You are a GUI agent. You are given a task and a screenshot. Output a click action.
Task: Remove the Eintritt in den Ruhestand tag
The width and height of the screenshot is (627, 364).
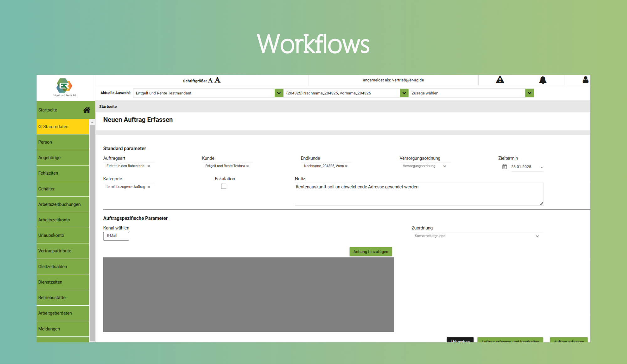pyautogui.click(x=149, y=166)
